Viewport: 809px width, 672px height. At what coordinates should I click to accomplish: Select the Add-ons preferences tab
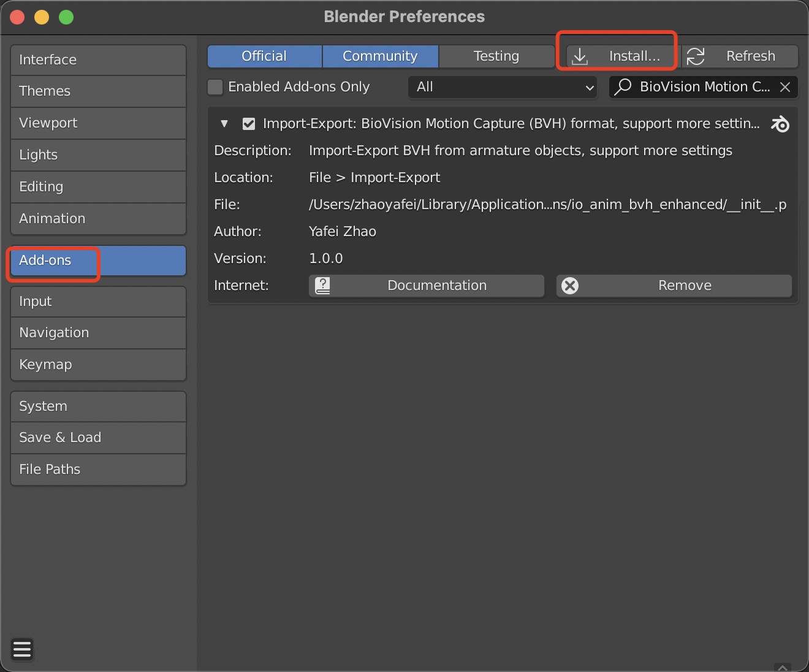(x=98, y=261)
